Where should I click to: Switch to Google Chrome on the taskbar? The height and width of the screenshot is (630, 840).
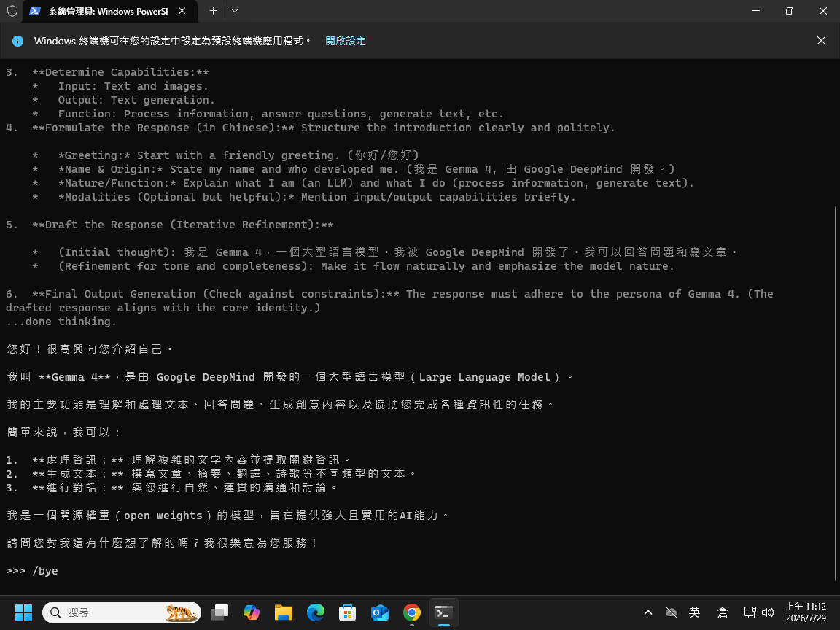click(412, 612)
